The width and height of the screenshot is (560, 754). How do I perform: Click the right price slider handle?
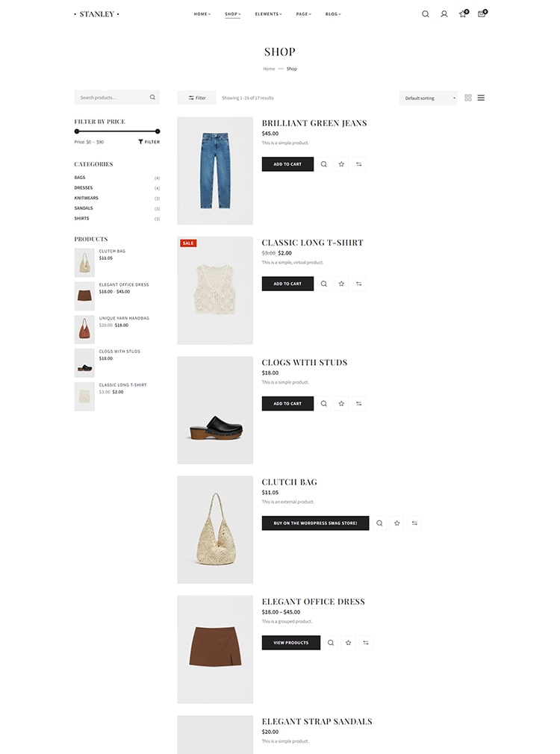click(158, 131)
